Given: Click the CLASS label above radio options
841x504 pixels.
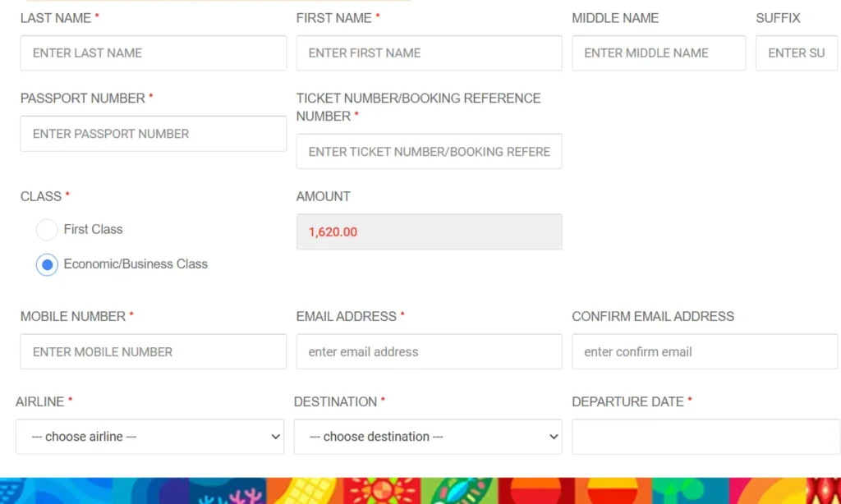Looking at the screenshot, I should 38,196.
